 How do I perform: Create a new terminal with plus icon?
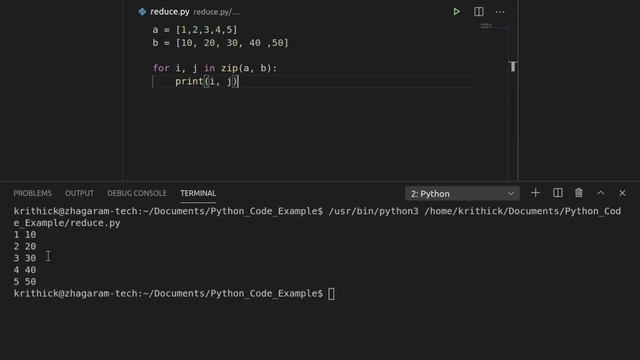(x=536, y=193)
